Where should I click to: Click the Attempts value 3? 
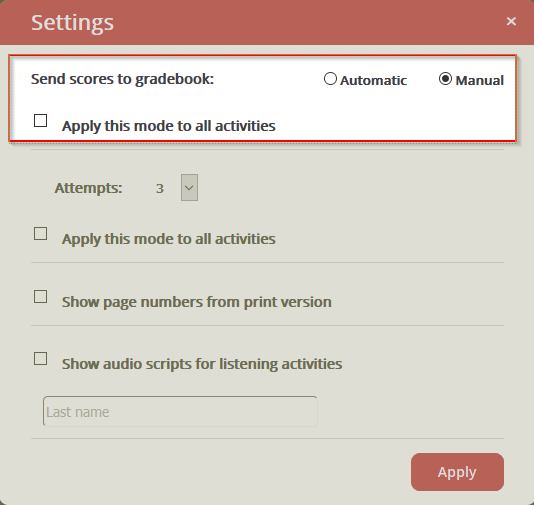[160, 188]
